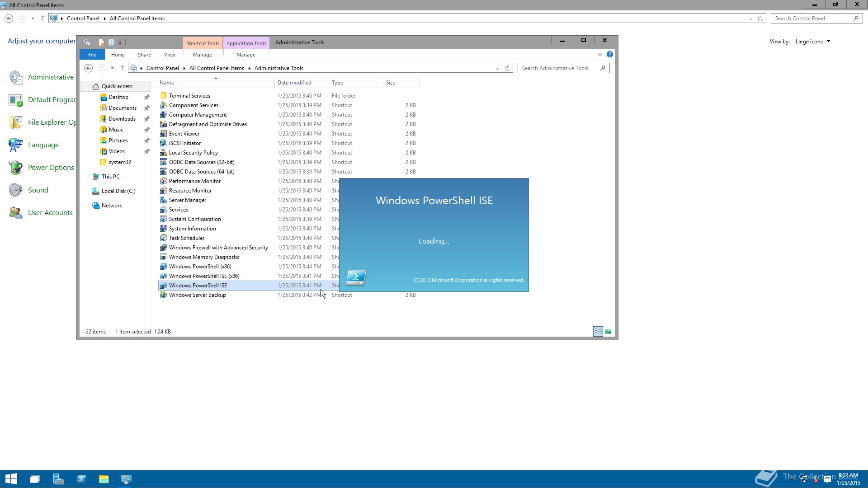Open Manage tab under Shortcut Tools
Screen dimensions: 868x488
[203, 55]
